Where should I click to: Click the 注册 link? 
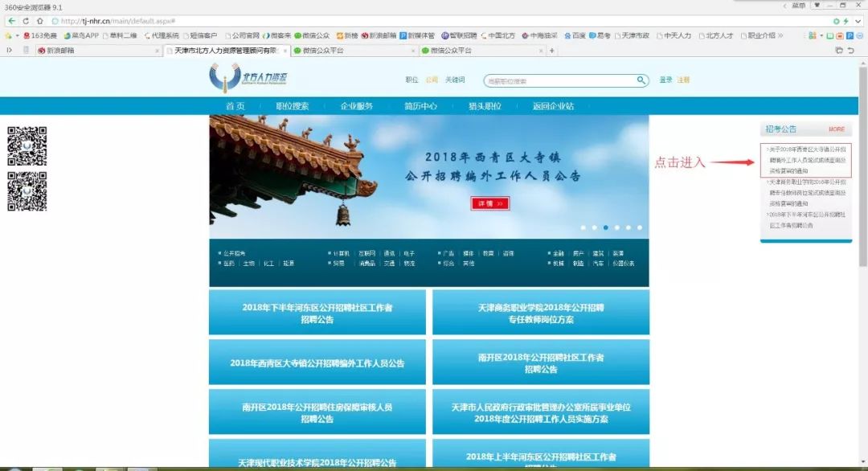click(x=683, y=80)
